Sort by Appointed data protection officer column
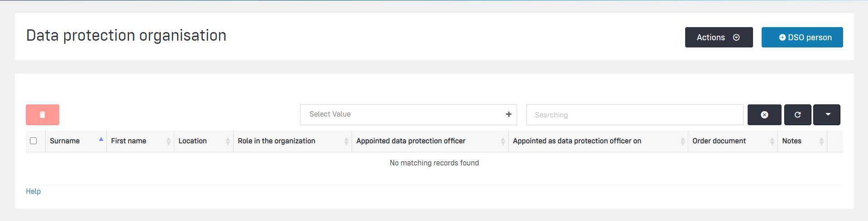The width and height of the screenshot is (868, 221). [410, 141]
